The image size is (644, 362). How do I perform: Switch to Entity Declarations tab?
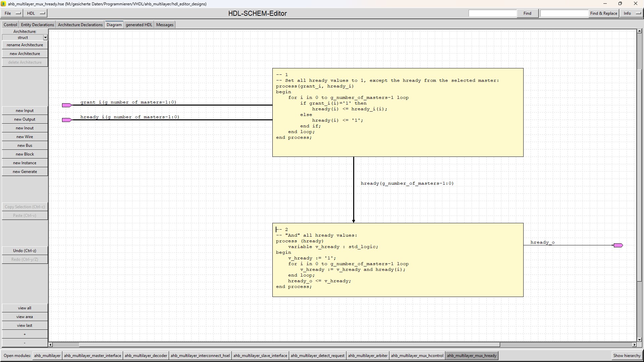pyautogui.click(x=37, y=25)
